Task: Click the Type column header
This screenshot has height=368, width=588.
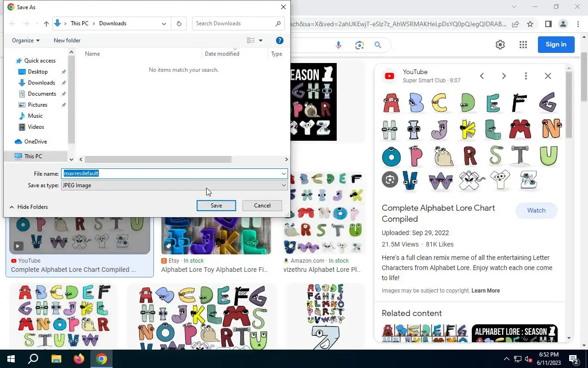Action: coord(277,54)
